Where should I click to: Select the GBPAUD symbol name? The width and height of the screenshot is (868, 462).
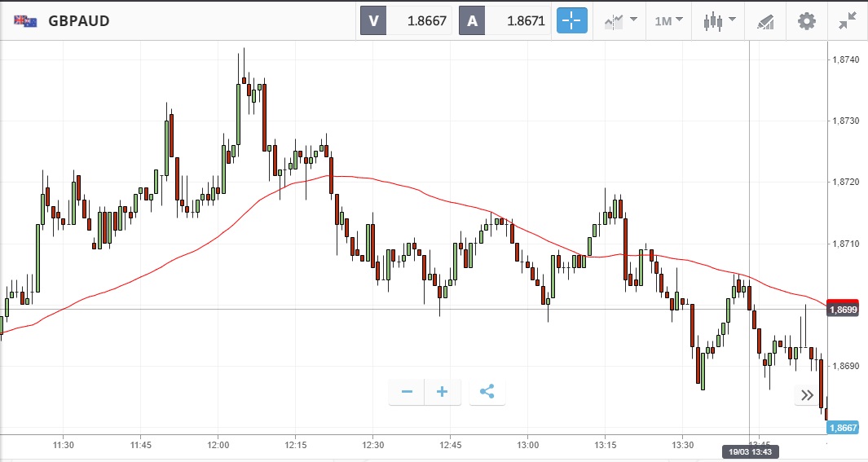pyautogui.click(x=78, y=21)
